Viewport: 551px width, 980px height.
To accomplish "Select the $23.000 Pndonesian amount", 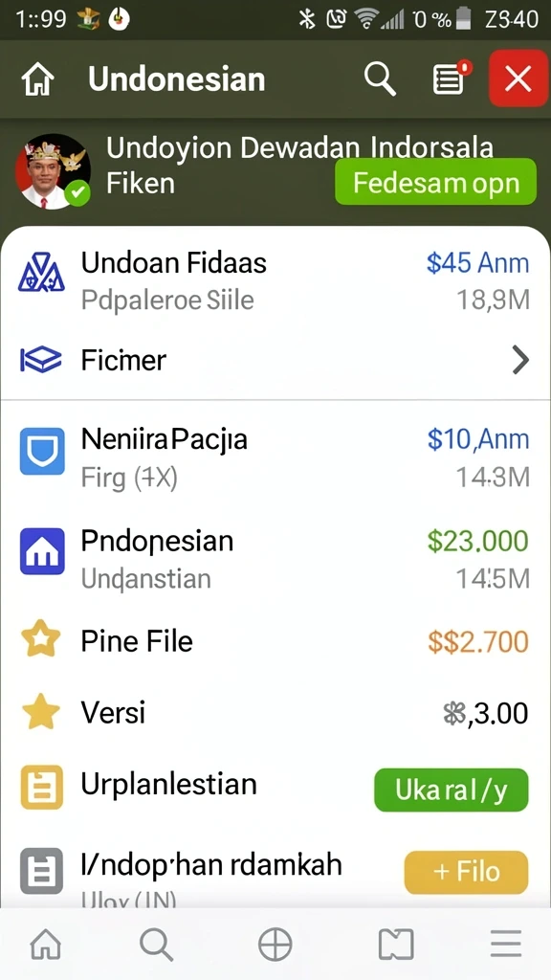I will pyautogui.click(x=478, y=541).
